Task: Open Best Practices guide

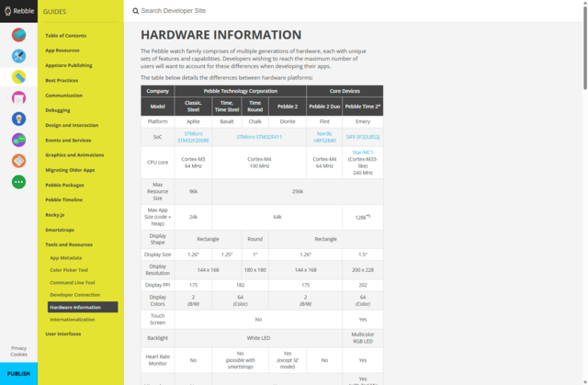Action: [62, 80]
